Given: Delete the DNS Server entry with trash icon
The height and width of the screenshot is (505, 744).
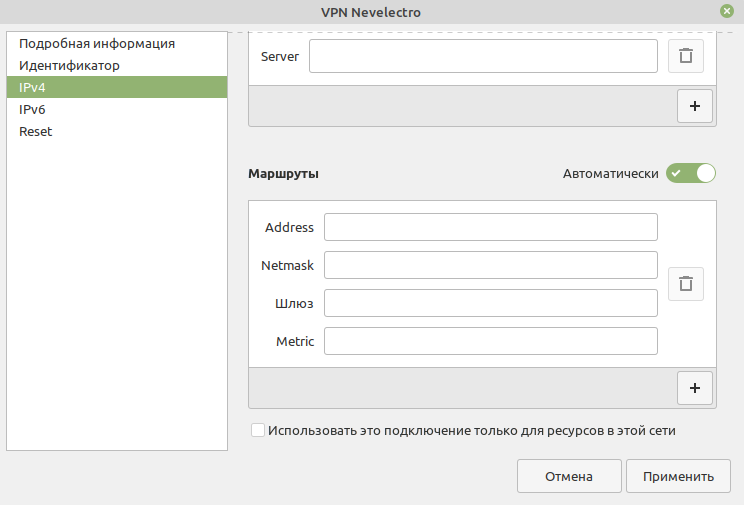Looking at the screenshot, I should 686,56.
